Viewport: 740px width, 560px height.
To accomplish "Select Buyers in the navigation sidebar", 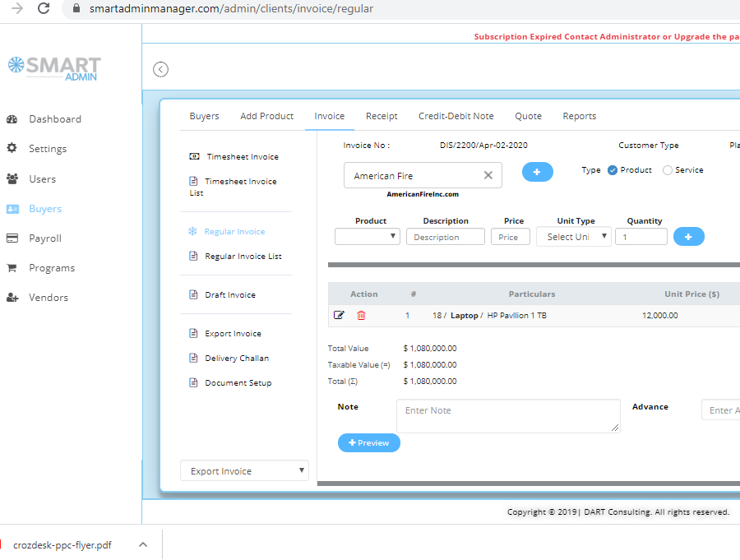I will pyautogui.click(x=46, y=208).
